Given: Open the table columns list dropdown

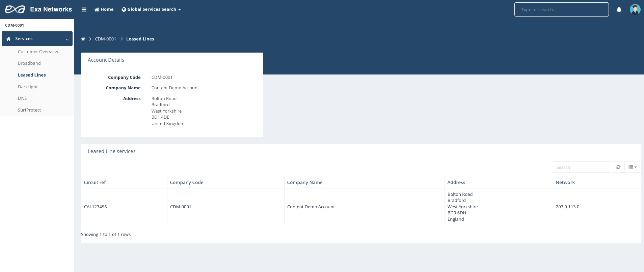Looking at the screenshot, I should click(x=632, y=167).
